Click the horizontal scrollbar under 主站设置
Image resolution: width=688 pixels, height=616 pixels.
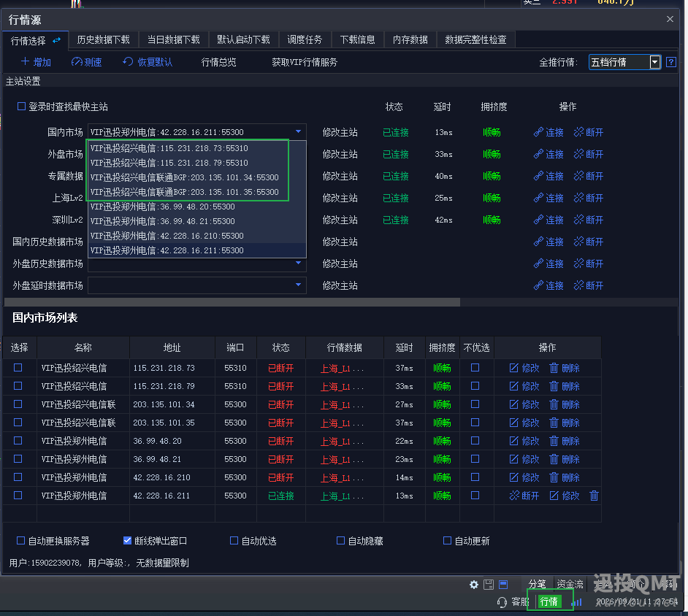pos(232,302)
